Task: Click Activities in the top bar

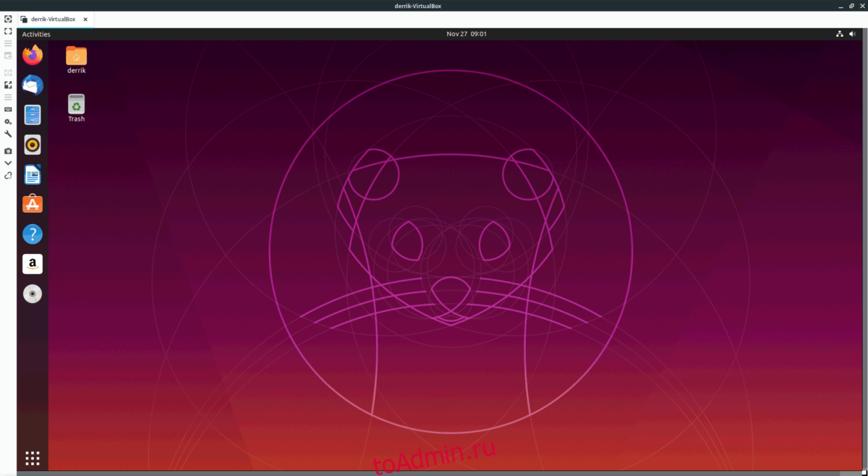Action: (36, 34)
